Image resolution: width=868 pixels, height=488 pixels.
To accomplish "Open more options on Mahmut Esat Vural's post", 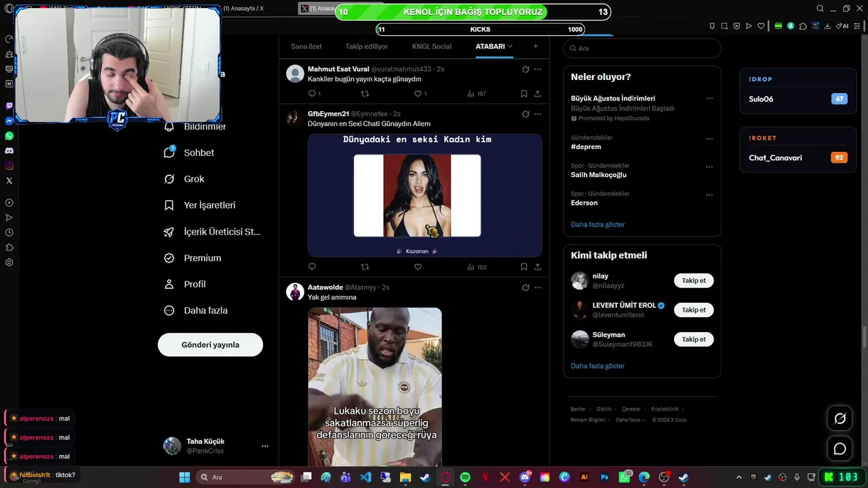I will pyautogui.click(x=538, y=69).
